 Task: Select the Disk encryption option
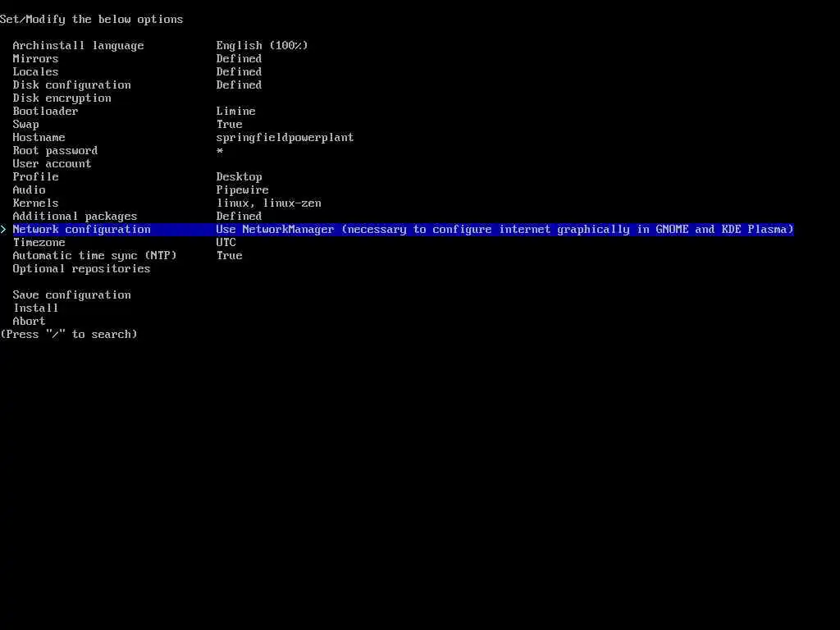tap(62, 98)
